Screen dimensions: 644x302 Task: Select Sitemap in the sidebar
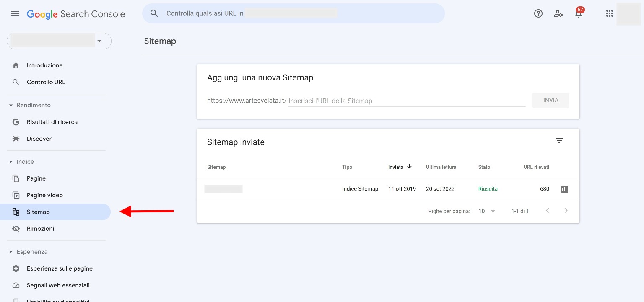55,212
